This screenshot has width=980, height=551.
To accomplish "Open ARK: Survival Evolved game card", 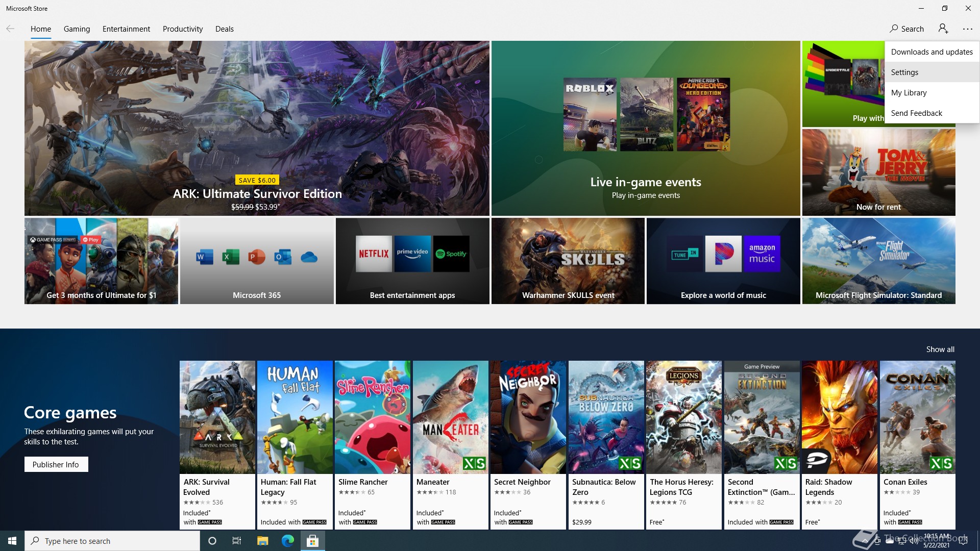I will click(x=217, y=445).
